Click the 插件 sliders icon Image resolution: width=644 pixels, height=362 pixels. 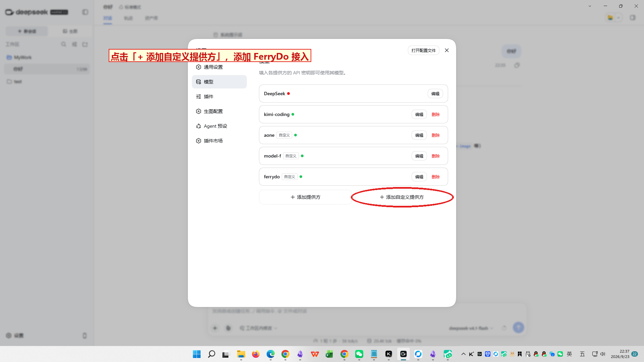click(199, 97)
